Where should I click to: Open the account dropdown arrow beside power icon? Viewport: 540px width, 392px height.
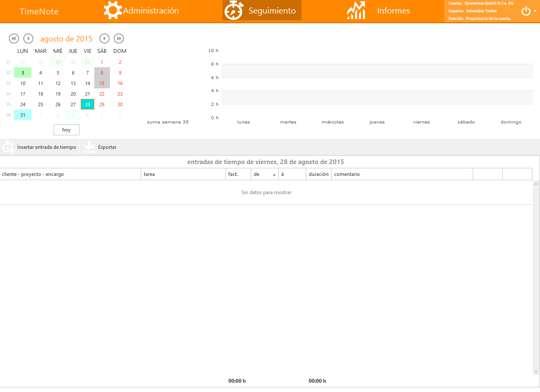[535, 11]
